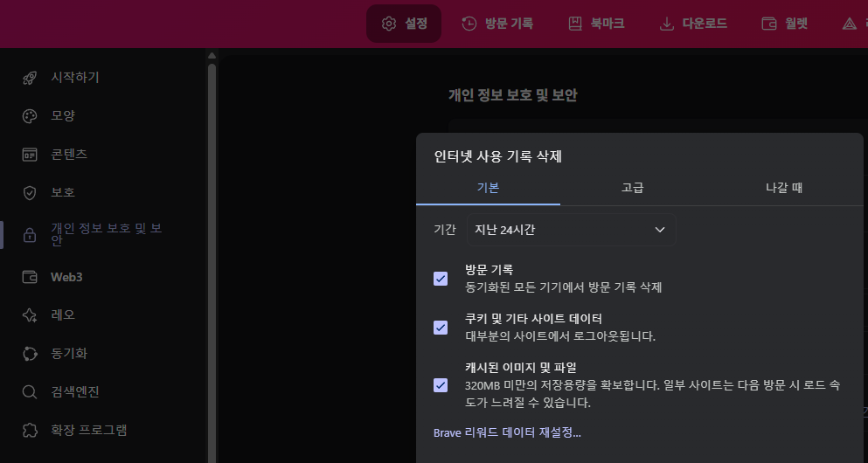Open Web3 settings in the sidebar
Screen dimensions: 868x463
tap(66, 277)
